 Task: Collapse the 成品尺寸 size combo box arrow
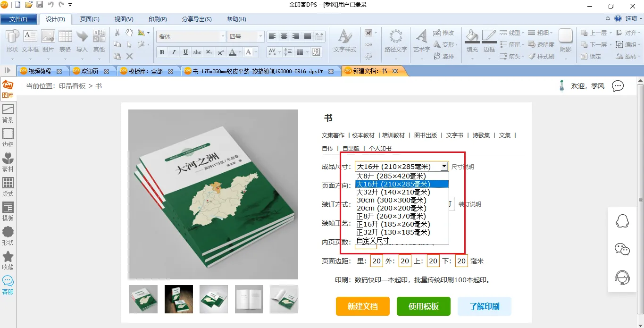444,167
